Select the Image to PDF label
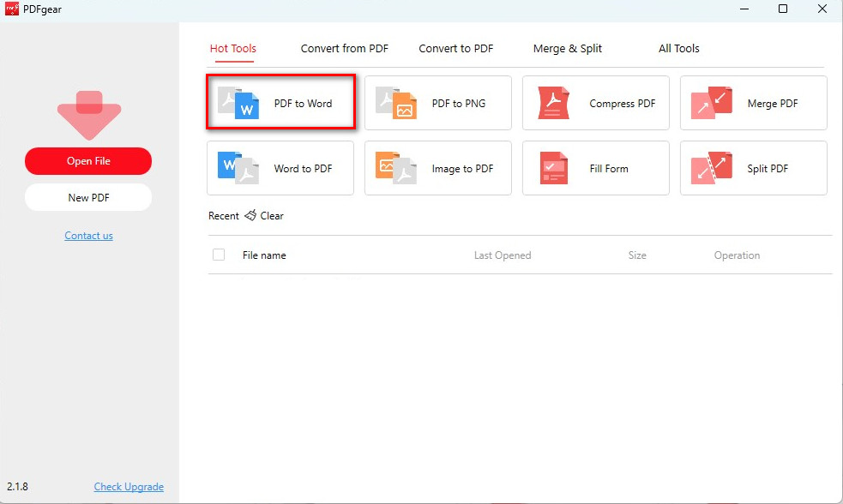 pyautogui.click(x=462, y=169)
